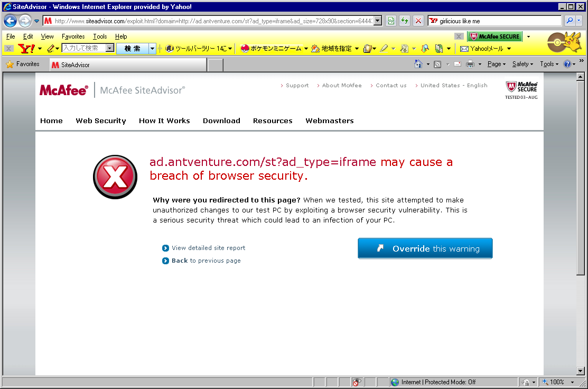Click the Favorites star button
Screen dimensions: 588x389
pos(23,64)
